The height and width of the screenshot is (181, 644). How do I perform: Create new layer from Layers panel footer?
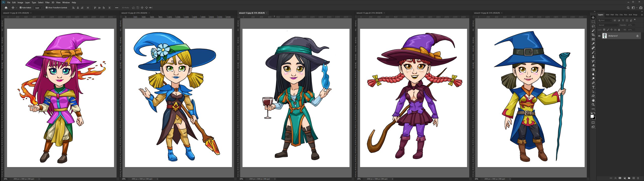(634, 178)
